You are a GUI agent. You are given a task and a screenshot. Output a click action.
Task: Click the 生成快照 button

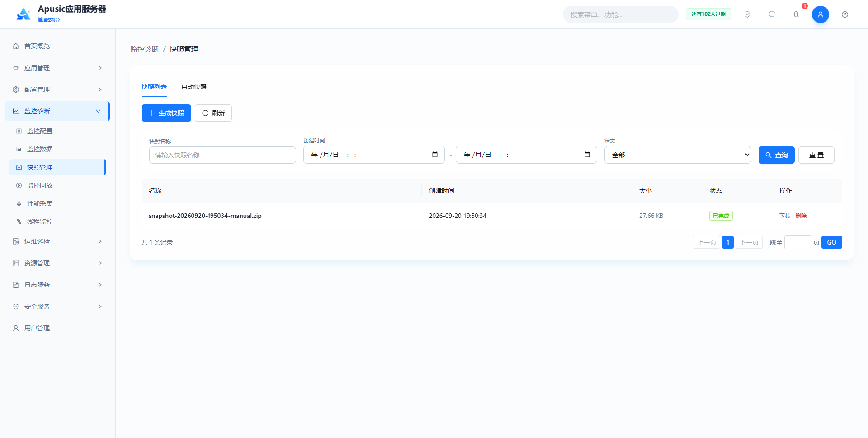(x=166, y=113)
